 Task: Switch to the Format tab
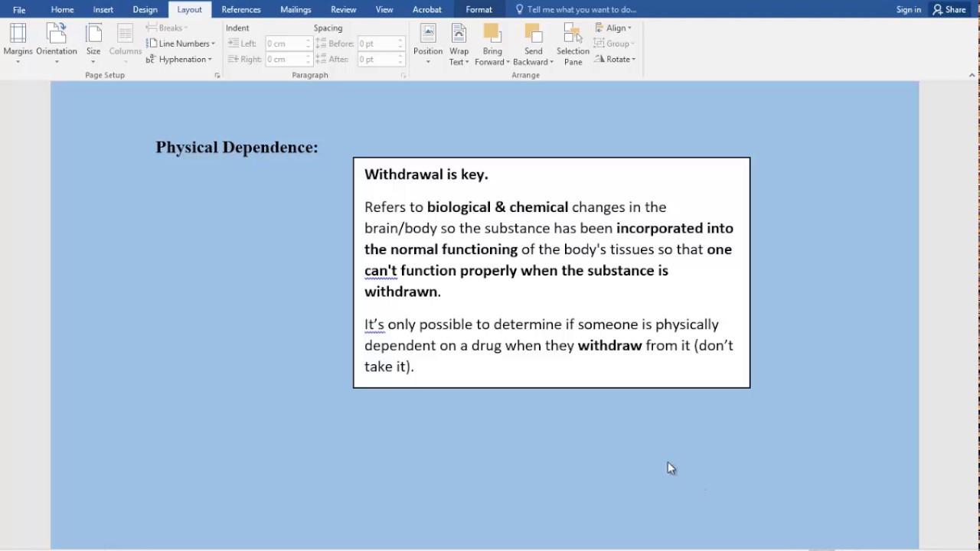[479, 9]
